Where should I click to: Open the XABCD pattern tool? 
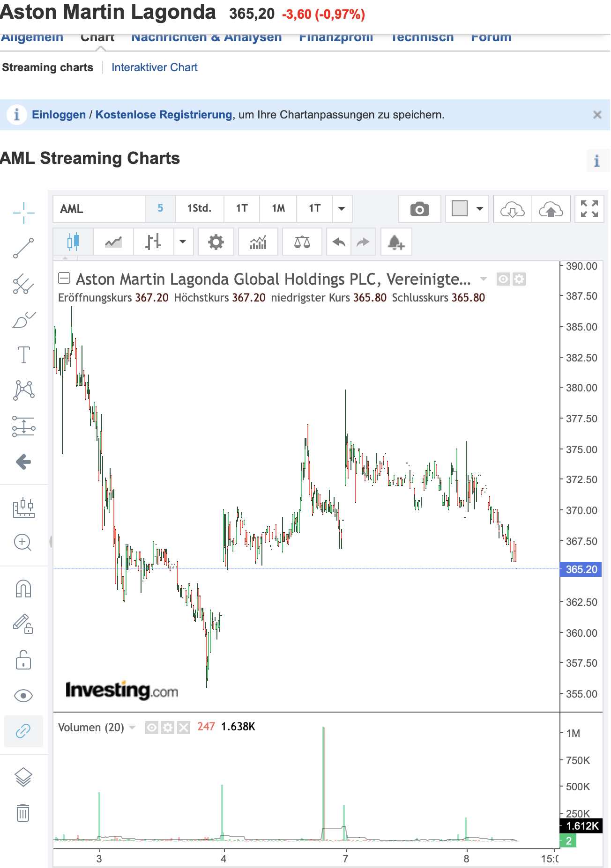(23, 390)
